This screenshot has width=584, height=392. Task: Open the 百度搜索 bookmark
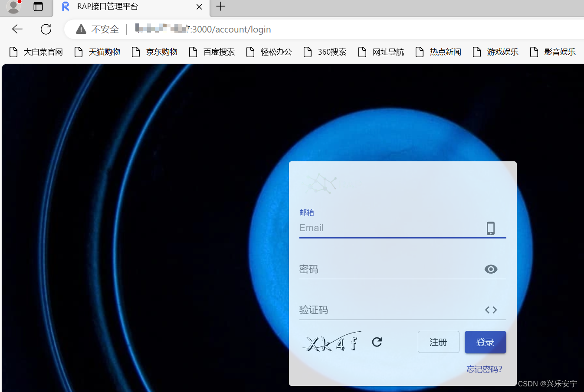(x=212, y=52)
